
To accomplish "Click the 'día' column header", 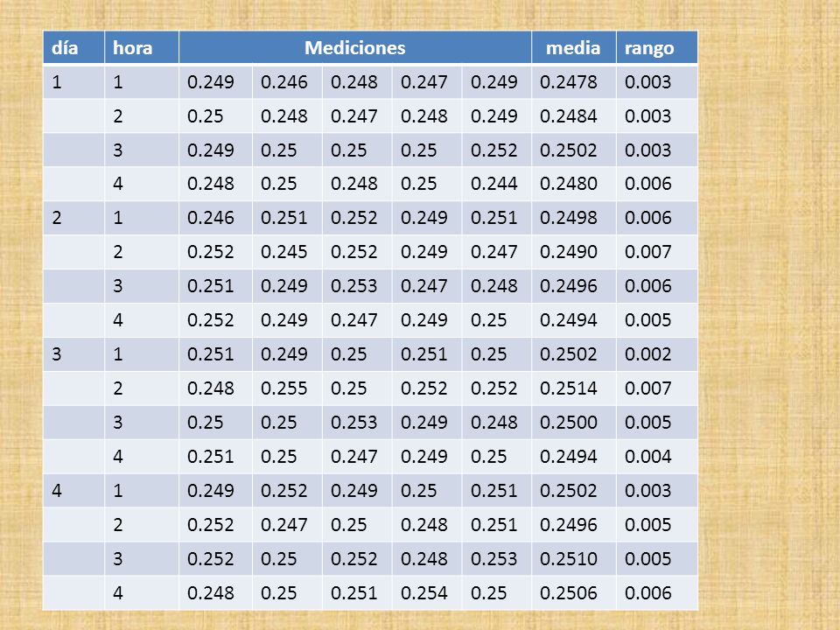I will pyautogui.click(x=73, y=47).
